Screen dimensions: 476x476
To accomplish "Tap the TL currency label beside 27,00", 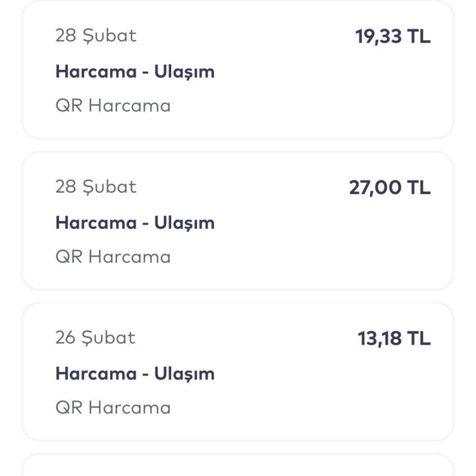I will 418,188.
